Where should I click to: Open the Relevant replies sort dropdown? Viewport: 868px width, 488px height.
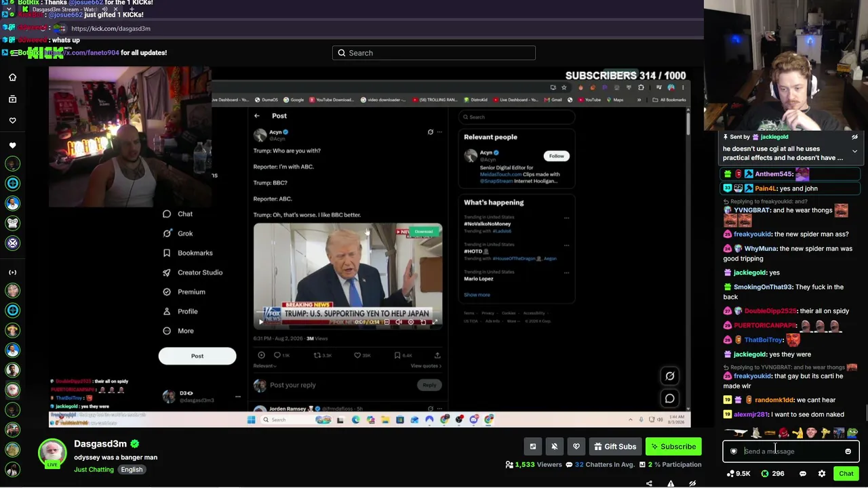point(264,366)
